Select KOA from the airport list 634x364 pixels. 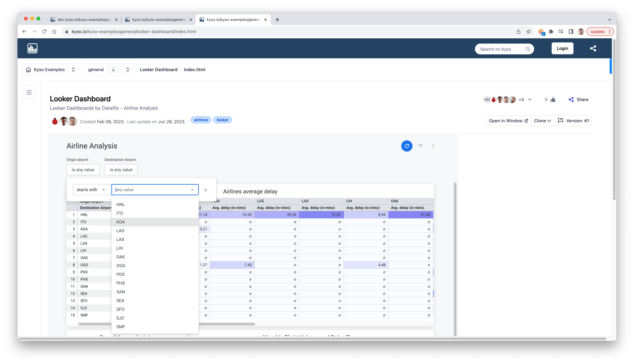tap(121, 222)
